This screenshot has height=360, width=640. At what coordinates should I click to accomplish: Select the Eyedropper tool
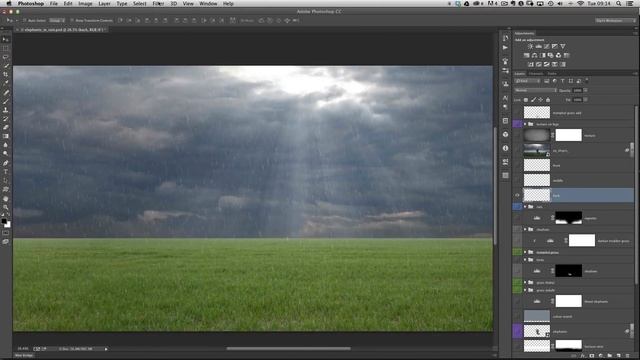5,83
